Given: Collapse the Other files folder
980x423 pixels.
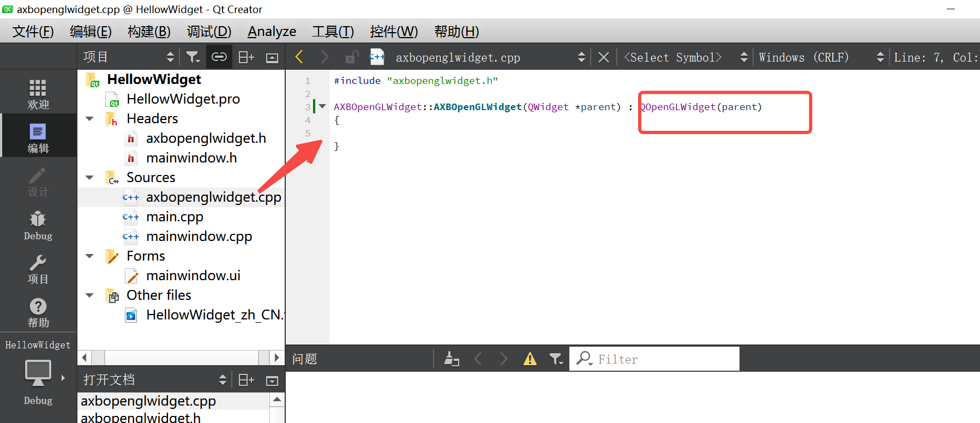Looking at the screenshot, I should point(89,295).
